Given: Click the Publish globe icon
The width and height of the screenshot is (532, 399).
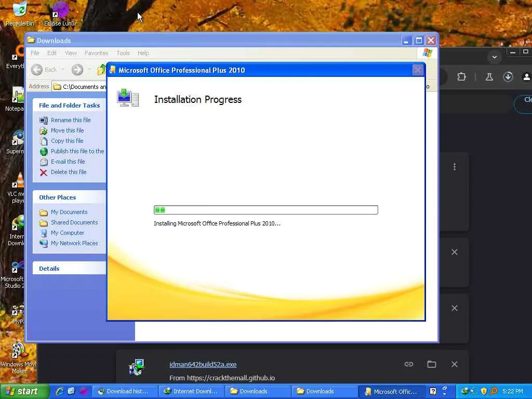Looking at the screenshot, I should coord(44,152).
